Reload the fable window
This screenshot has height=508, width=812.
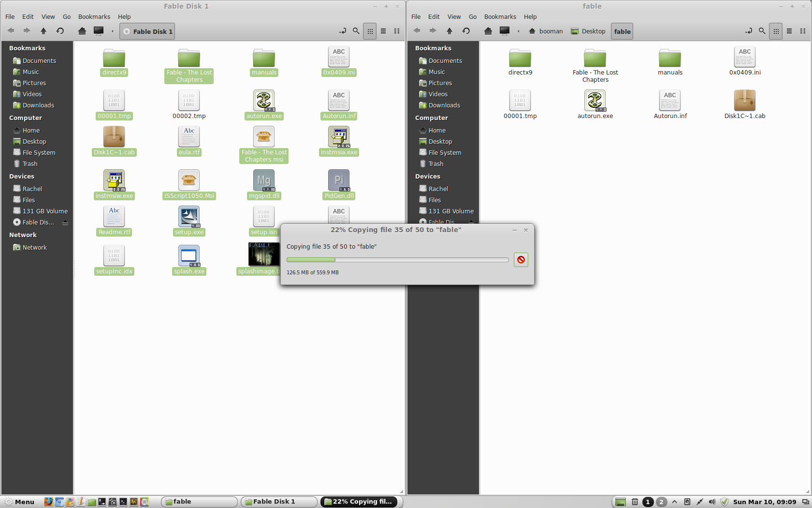click(x=466, y=31)
